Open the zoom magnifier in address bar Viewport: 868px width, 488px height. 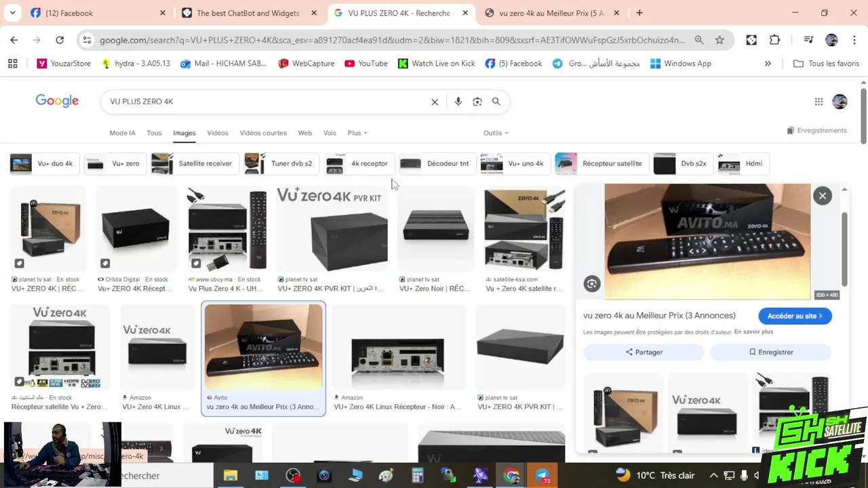coord(699,40)
